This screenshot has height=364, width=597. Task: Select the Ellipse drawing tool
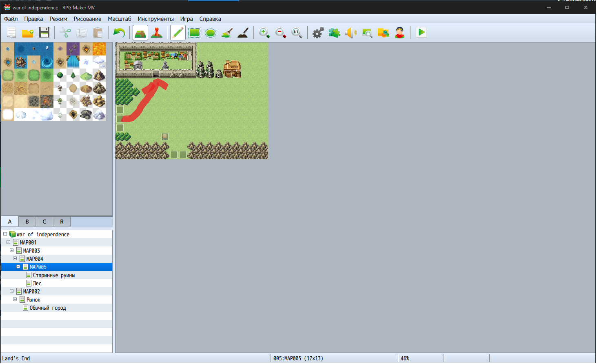(211, 33)
